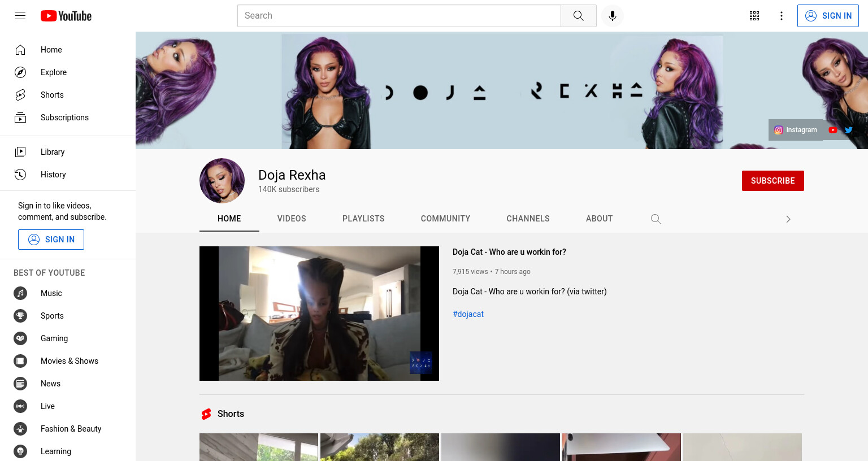Click the Doja Rexha channel avatar
The height and width of the screenshot is (461, 868).
[222, 181]
